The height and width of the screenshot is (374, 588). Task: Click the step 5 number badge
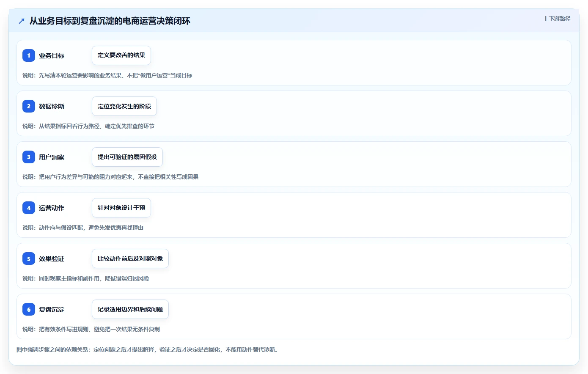tap(29, 258)
